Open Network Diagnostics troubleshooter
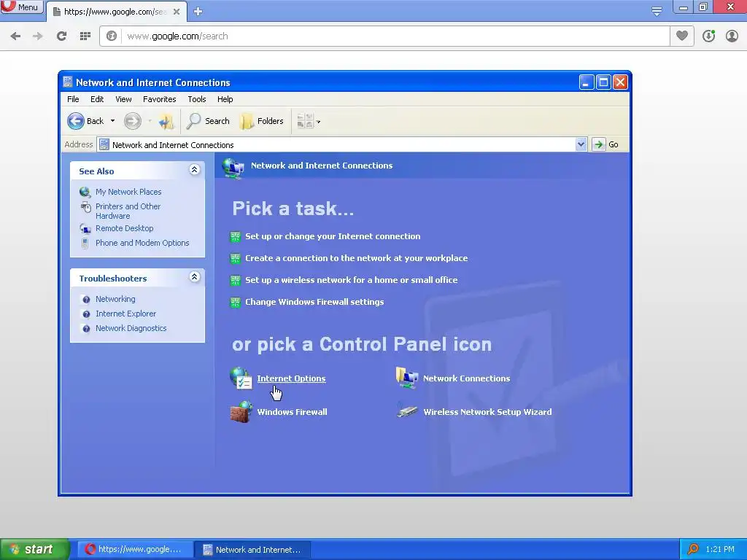Viewport: 747px width, 560px height. (131, 328)
